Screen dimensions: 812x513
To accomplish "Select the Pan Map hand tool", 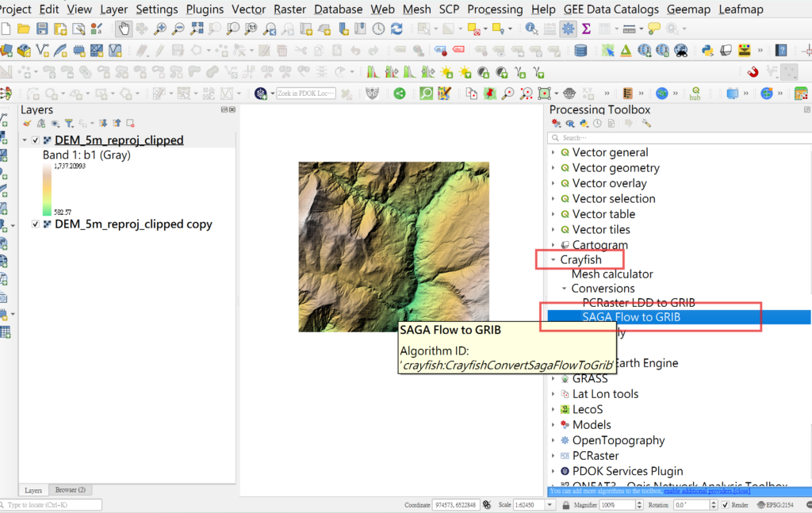I will click(124, 29).
